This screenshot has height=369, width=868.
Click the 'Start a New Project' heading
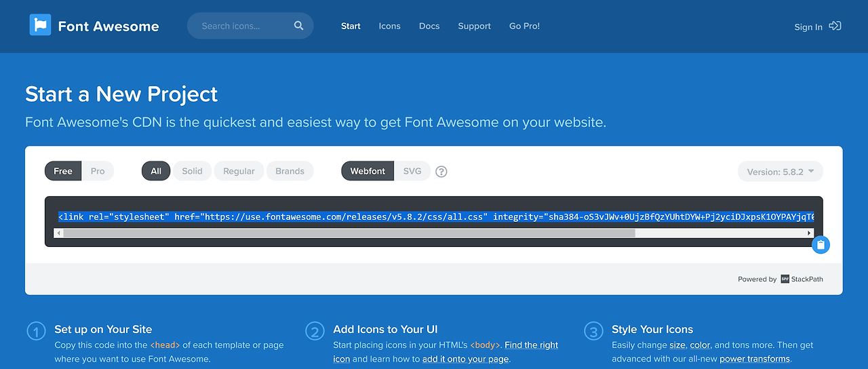tap(121, 94)
